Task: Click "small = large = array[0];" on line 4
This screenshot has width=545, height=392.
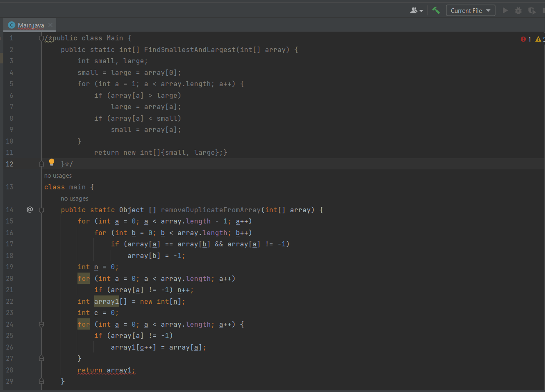Action: point(130,73)
